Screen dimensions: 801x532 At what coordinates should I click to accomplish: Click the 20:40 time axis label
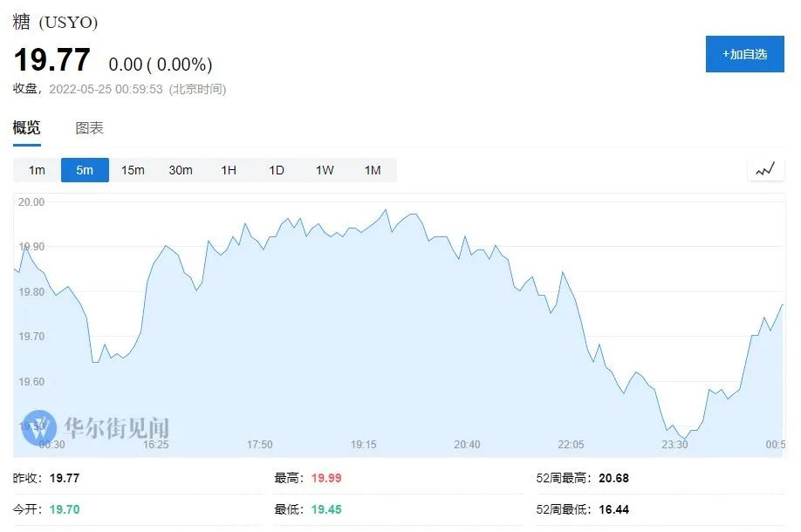point(467,445)
